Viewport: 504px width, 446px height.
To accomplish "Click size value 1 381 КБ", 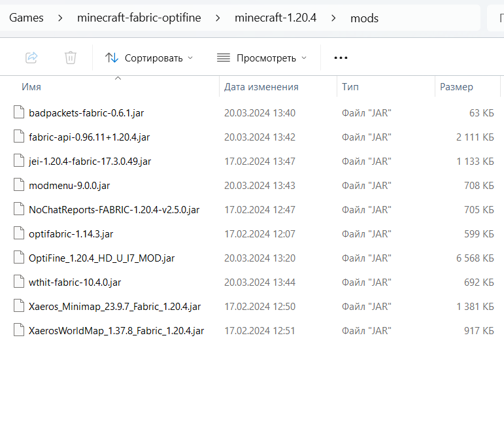I will 475,307.
